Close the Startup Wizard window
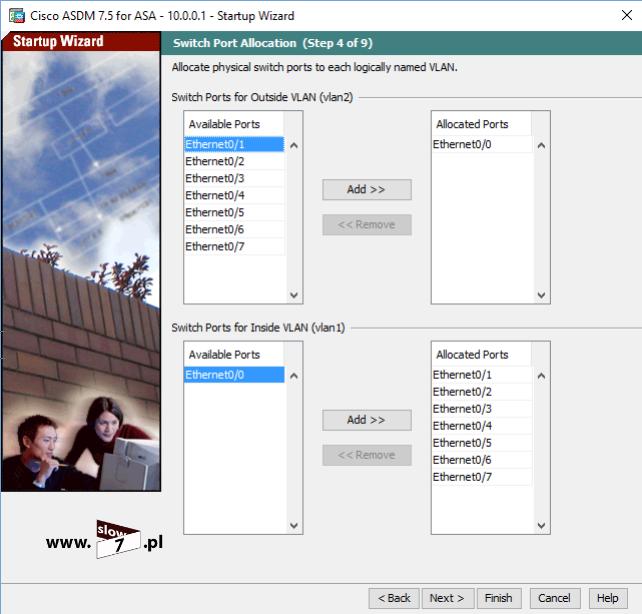642x614 pixels. point(626,15)
